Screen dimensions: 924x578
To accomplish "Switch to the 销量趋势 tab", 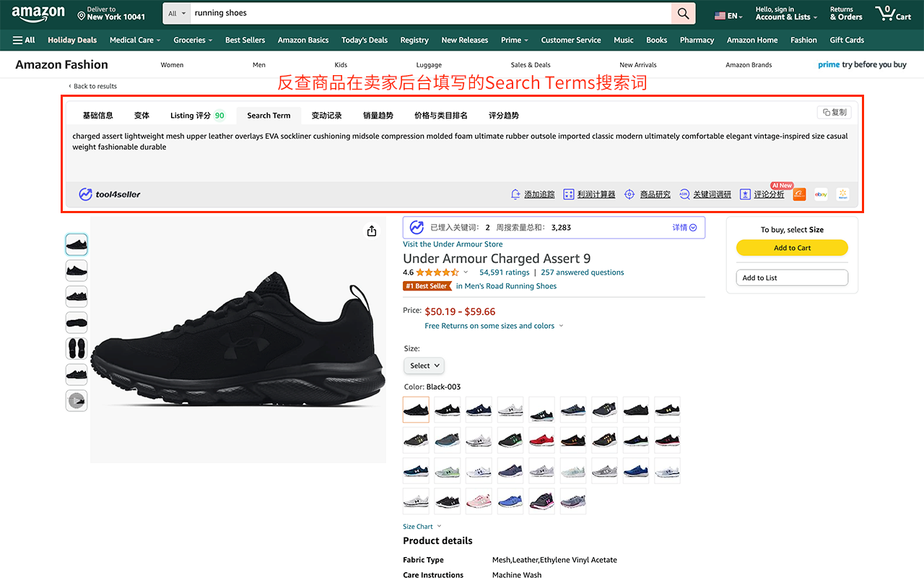I will (378, 116).
